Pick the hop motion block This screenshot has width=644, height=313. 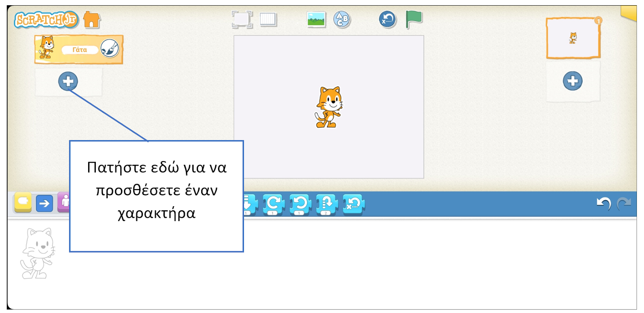click(x=327, y=204)
